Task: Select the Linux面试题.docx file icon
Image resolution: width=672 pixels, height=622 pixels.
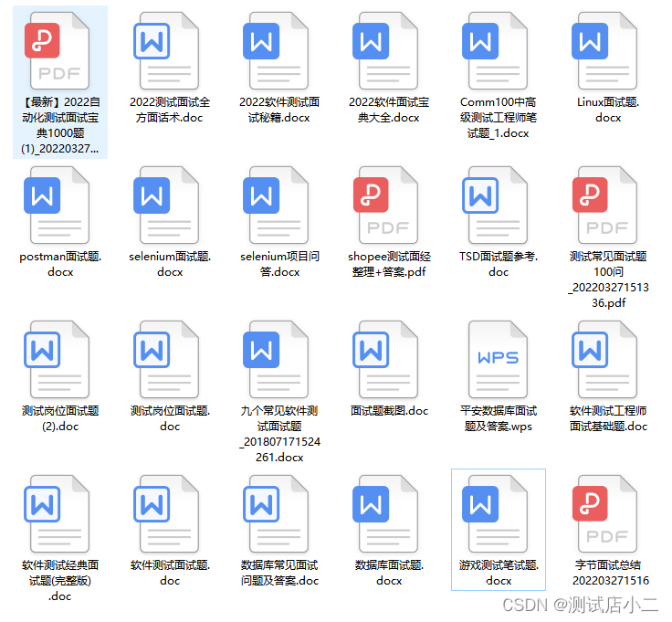Action: tap(605, 50)
